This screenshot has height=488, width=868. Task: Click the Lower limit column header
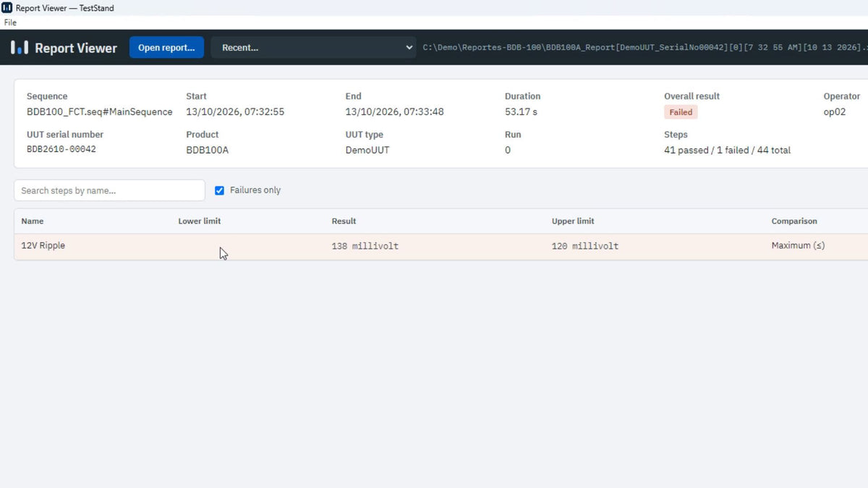point(200,221)
